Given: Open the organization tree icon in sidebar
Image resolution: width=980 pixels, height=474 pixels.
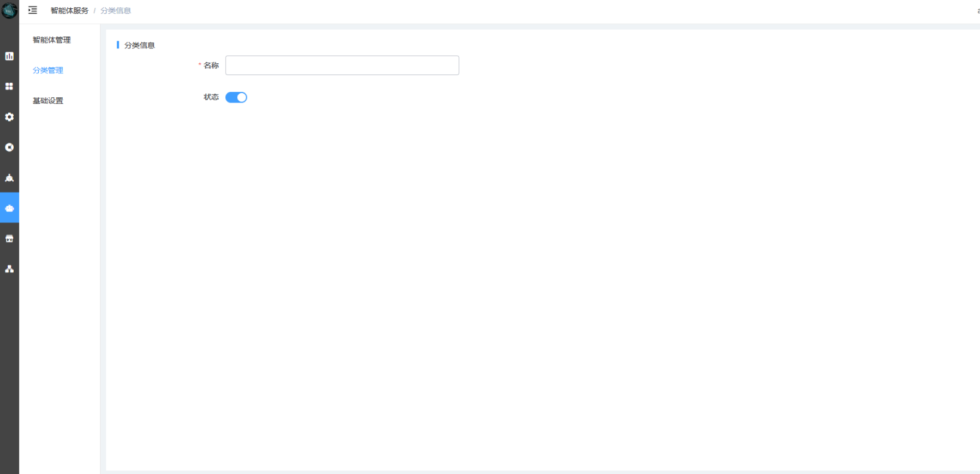Looking at the screenshot, I should (10, 269).
